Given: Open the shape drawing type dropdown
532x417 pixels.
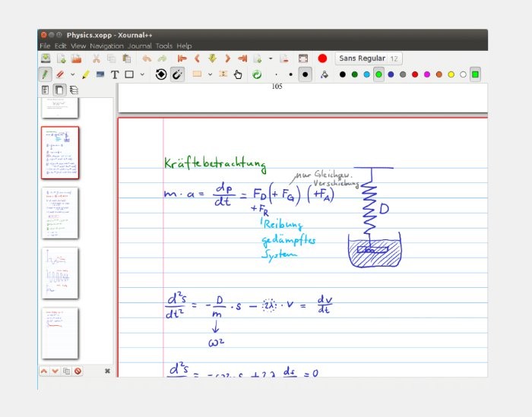Looking at the screenshot, I should pos(144,74).
